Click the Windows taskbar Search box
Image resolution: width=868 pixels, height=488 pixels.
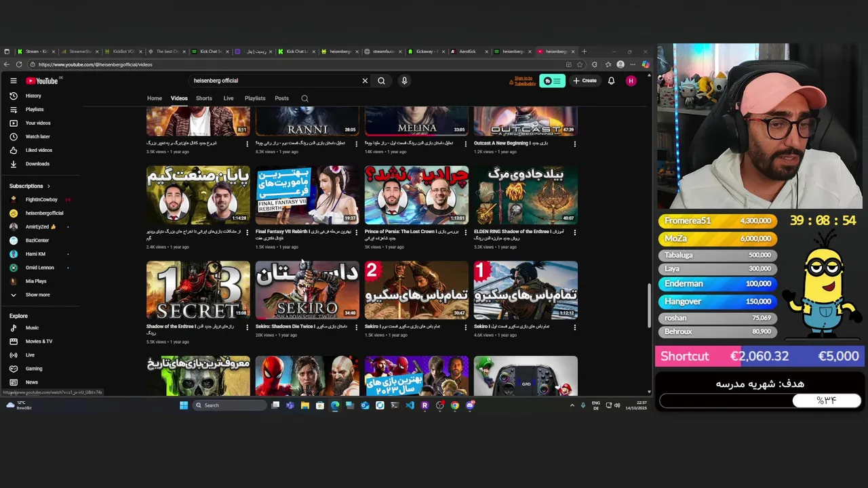click(x=229, y=405)
